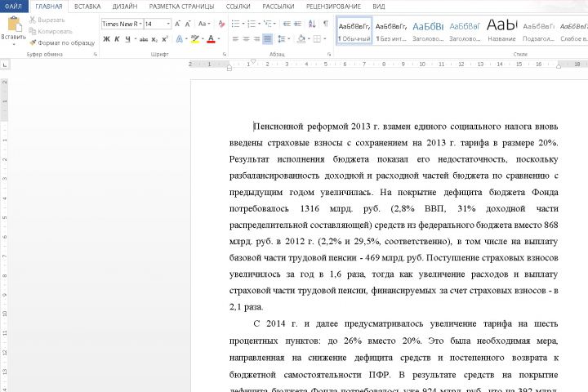Apply the Без интервала style
Image resolution: width=588 pixels, height=392 pixels.
[391, 31]
